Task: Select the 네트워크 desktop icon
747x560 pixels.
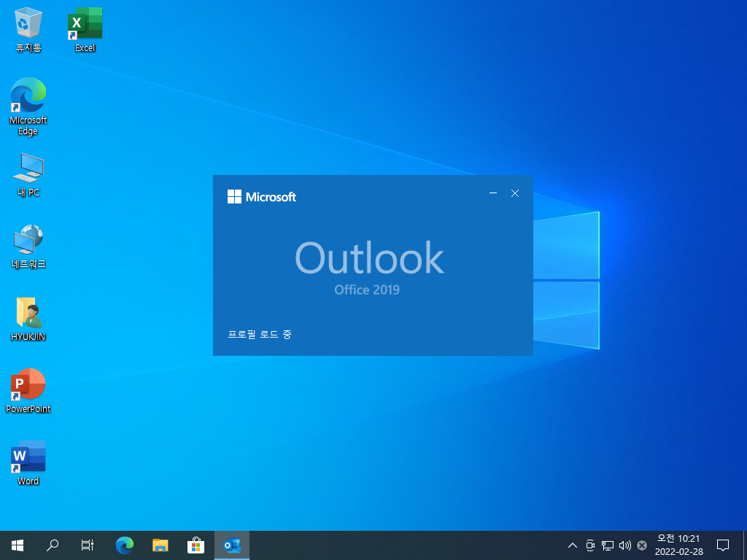Action: [28, 246]
